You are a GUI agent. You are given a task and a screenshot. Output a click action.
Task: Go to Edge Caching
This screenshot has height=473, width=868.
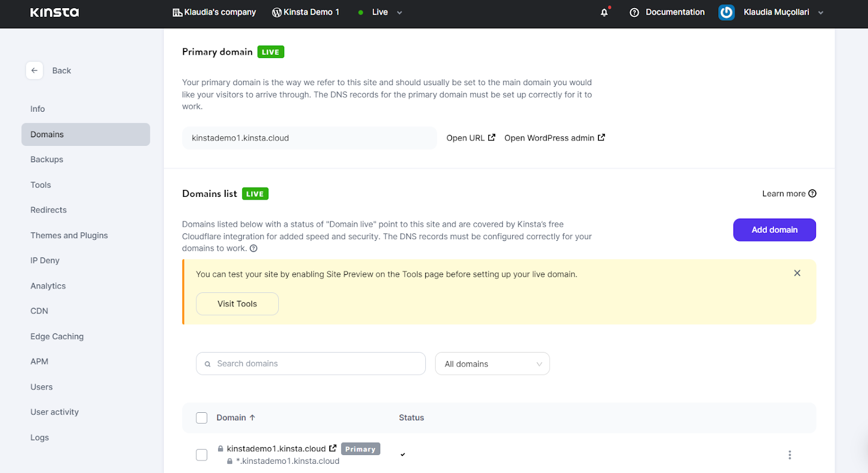(x=57, y=336)
